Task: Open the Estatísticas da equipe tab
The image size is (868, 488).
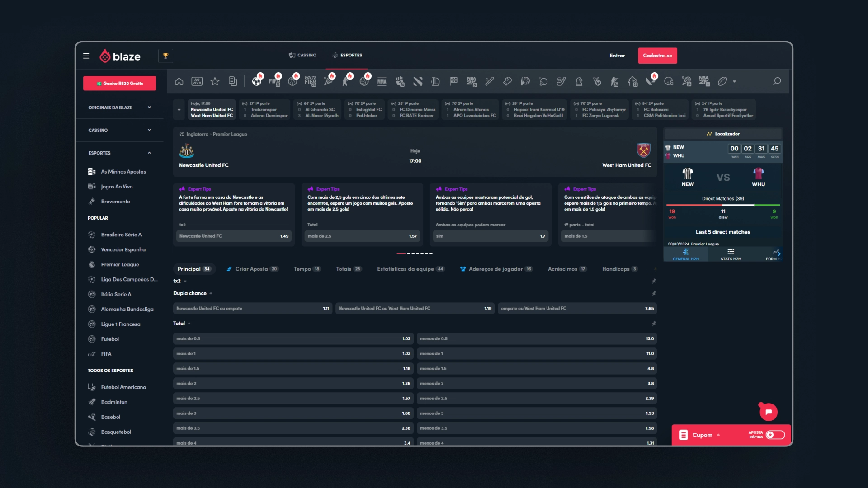Action: click(411, 269)
